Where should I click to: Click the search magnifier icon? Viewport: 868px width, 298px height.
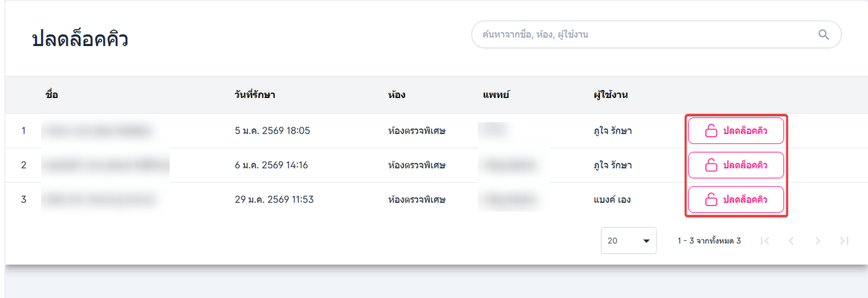tap(823, 35)
